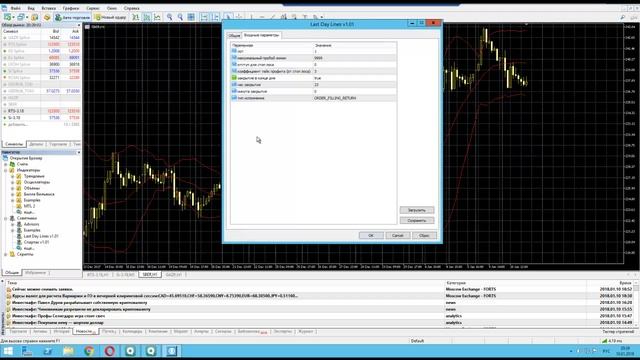Image resolution: width=640 pixels, height=360 pixels.
Task: Select the crosshair tool
Action: pos(239,17)
